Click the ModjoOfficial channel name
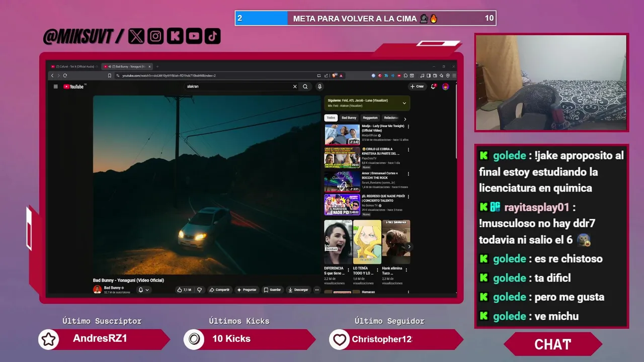This screenshot has width=644, height=362. 370,135
